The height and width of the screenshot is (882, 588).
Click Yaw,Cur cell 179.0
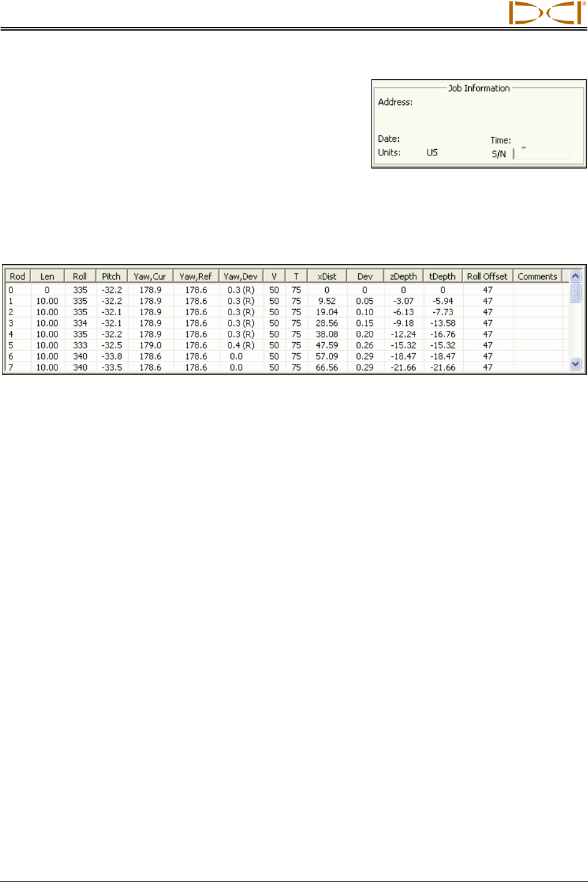(150, 345)
